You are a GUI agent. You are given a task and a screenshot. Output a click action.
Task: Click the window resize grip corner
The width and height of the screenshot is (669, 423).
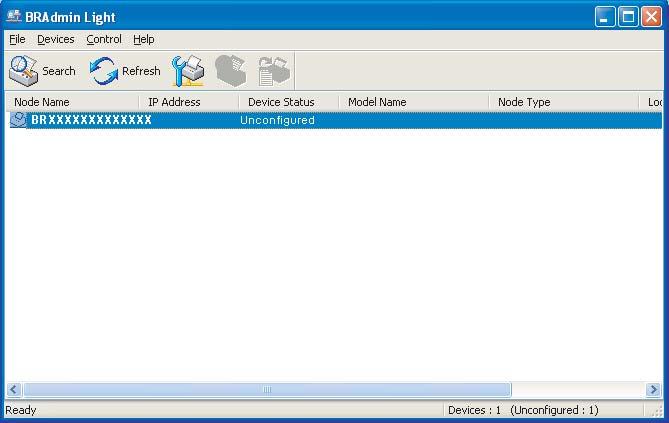tap(657, 411)
